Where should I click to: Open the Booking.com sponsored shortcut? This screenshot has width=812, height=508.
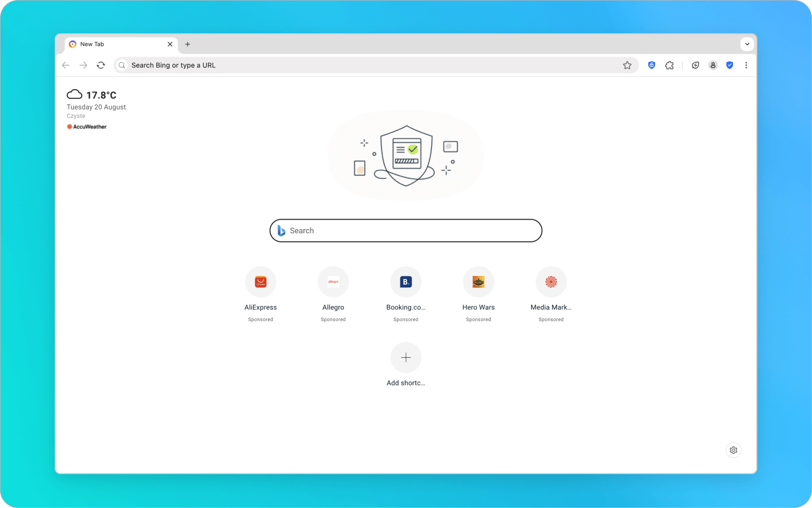(405, 282)
